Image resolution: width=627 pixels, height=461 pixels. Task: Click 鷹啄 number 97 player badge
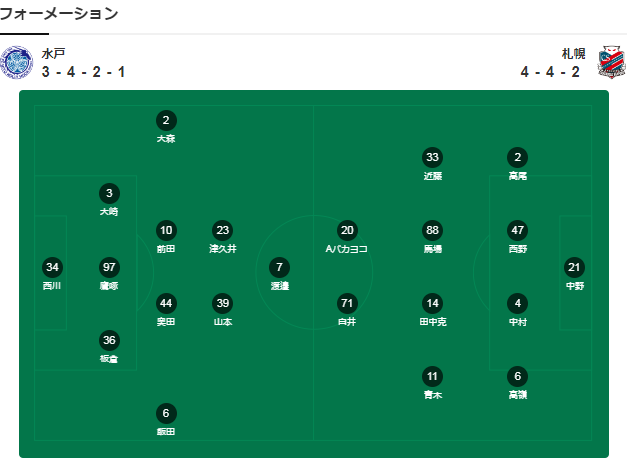[x=109, y=267]
